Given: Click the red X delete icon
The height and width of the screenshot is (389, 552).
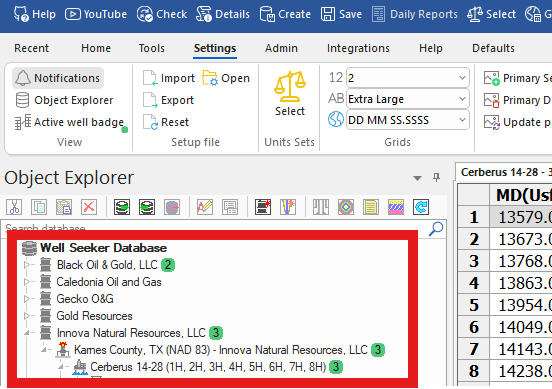Looking at the screenshot, I should coord(89,207).
